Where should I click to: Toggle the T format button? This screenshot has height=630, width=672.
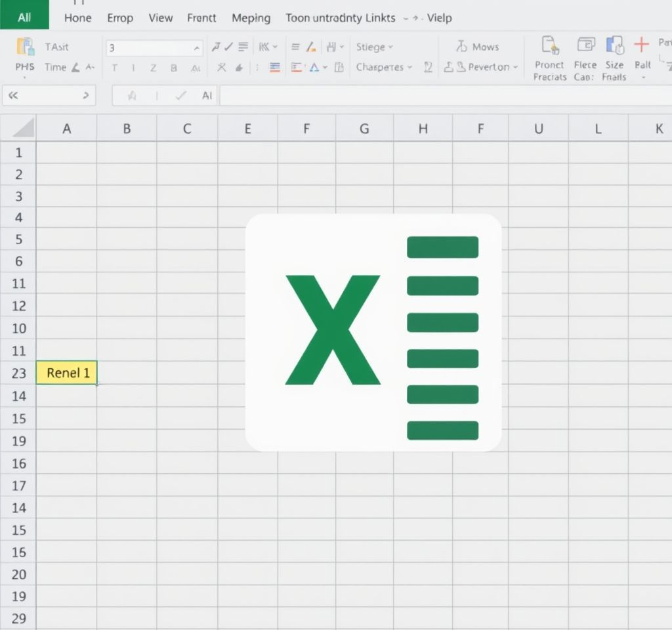pyautogui.click(x=114, y=68)
